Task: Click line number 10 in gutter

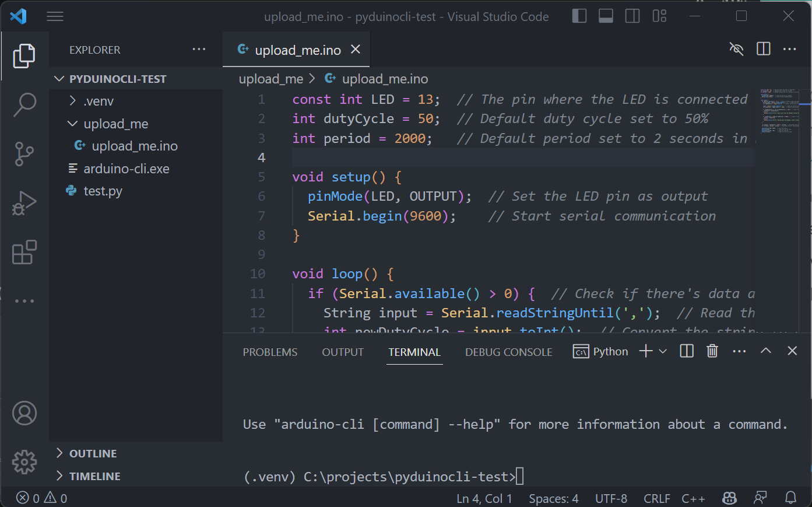Action: 258,274
